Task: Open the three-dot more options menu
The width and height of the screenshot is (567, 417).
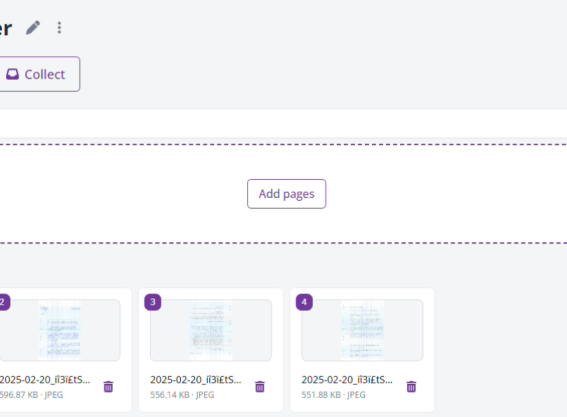Action: pos(59,28)
